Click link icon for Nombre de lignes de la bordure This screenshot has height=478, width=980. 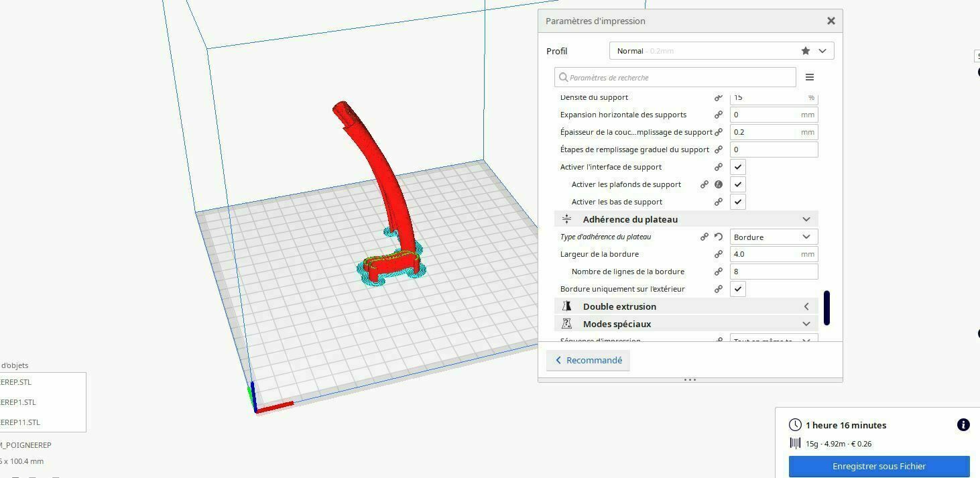(x=719, y=272)
